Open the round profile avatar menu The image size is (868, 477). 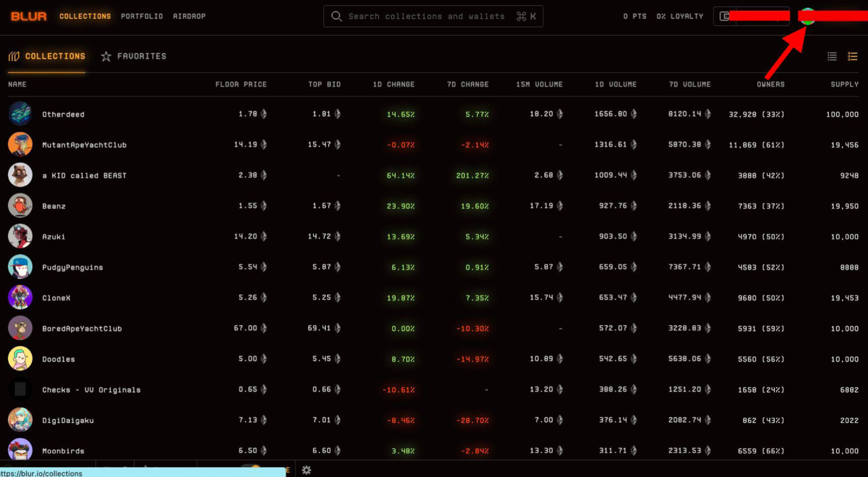[807, 16]
